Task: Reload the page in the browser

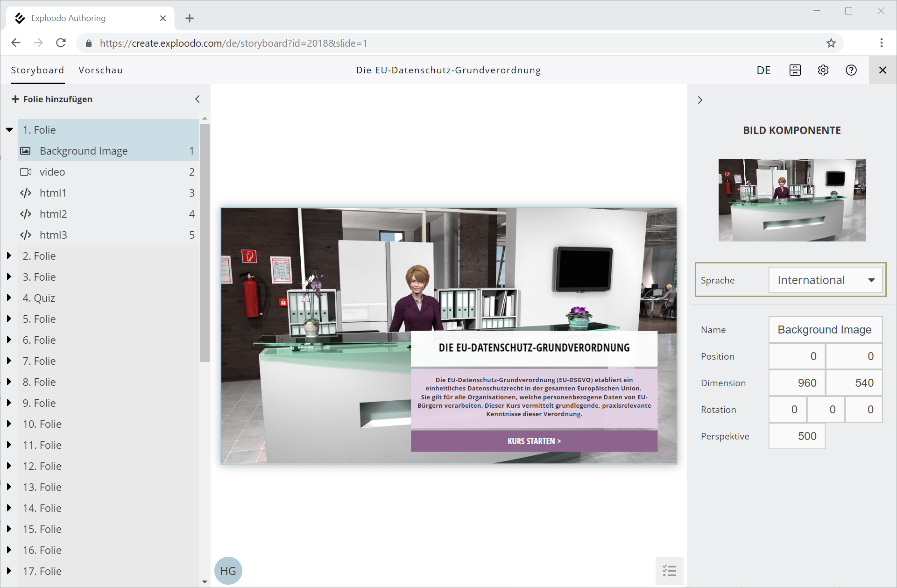Action: (61, 43)
